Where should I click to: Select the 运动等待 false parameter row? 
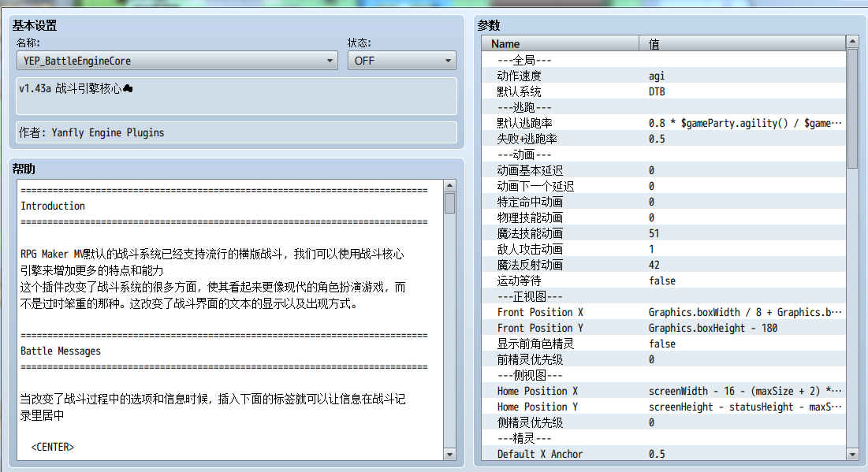pyautogui.click(x=664, y=281)
